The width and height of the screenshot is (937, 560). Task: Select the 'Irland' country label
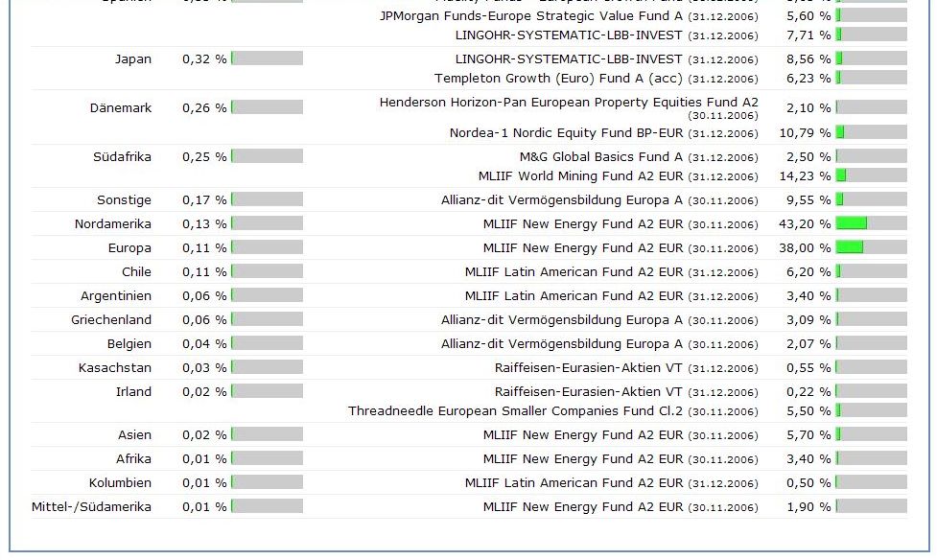point(133,391)
